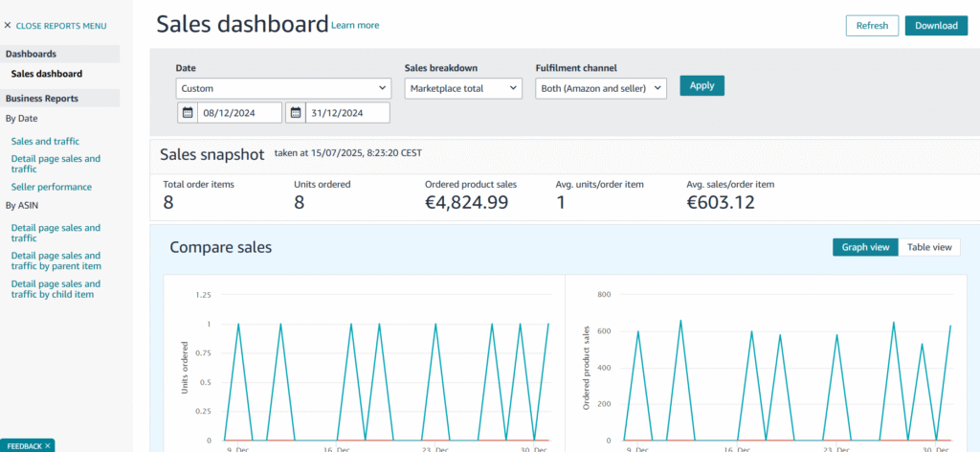Expand the Sales breakdown dropdown
This screenshot has height=452, width=980.
click(x=461, y=88)
